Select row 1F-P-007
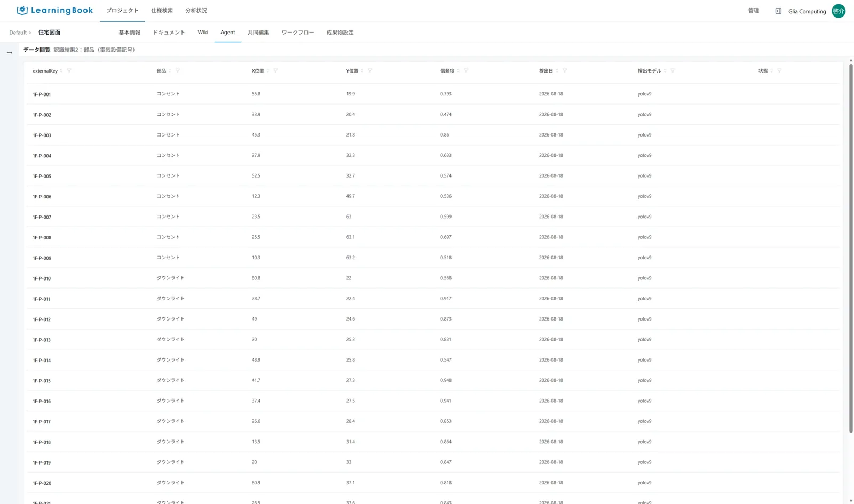The image size is (854, 504). (x=432, y=217)
